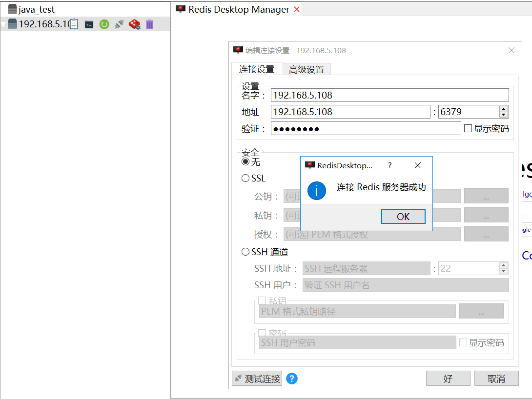
Task: Collapse the 192.168.5.108 connection tree arrow
Action: coord(3,24)
